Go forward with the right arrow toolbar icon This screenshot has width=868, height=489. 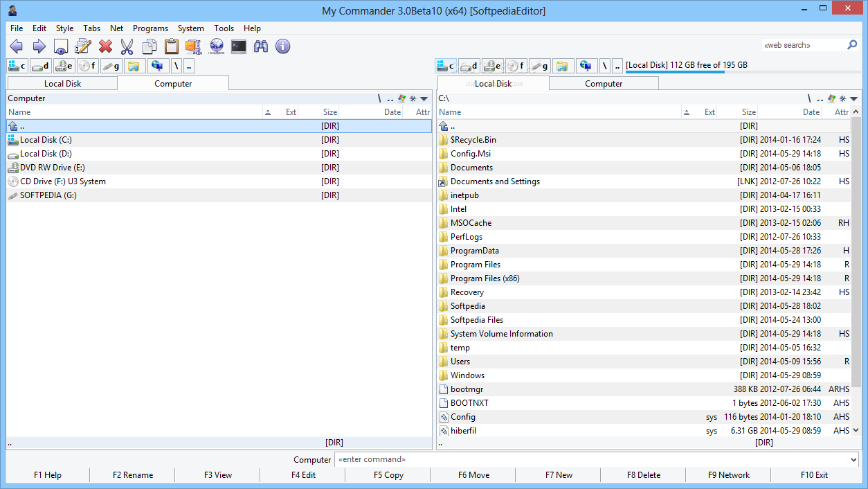pos(39,46)
